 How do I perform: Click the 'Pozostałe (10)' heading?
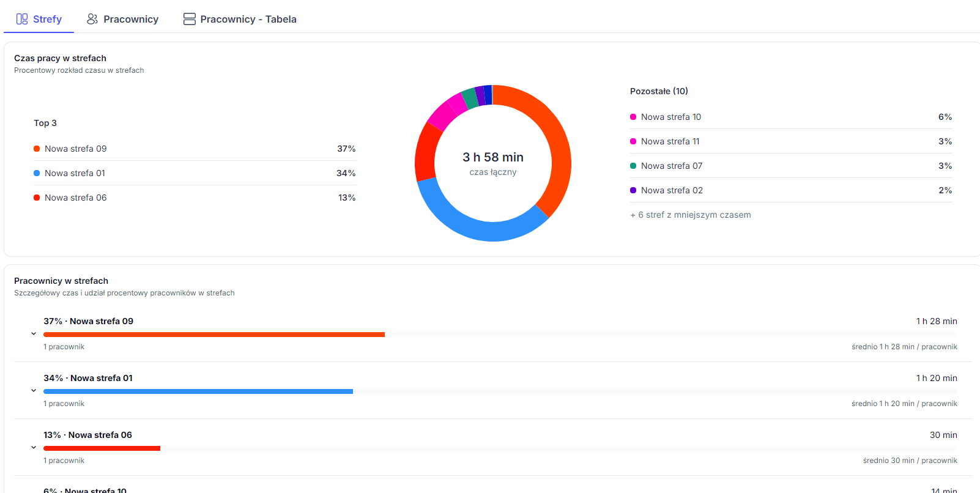click(659, 91)
